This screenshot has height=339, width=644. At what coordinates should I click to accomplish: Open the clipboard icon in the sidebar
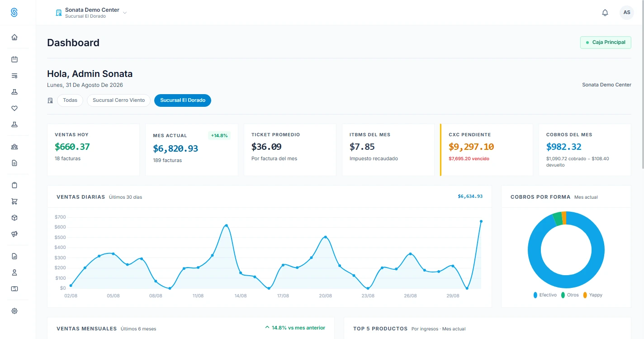click(14, 185)
